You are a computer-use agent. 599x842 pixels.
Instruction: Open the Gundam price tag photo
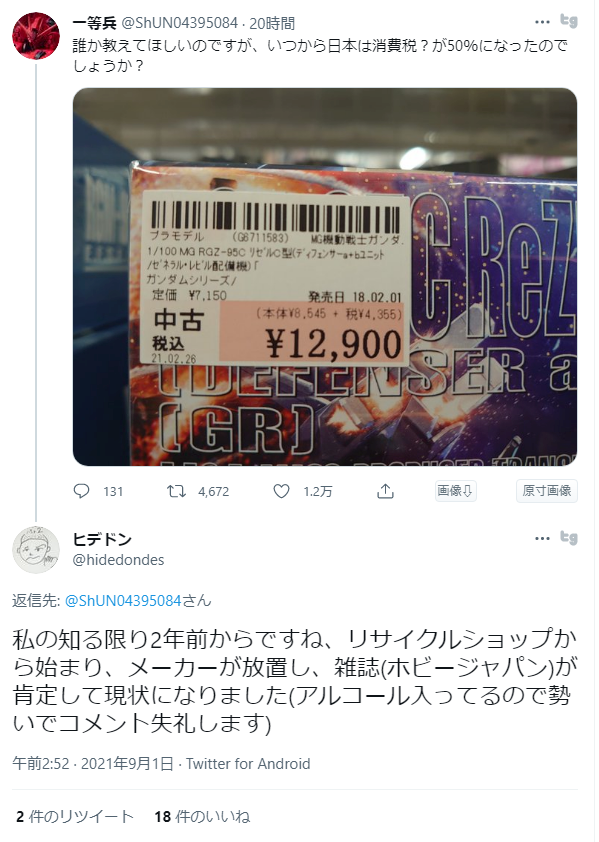[325, 277]
